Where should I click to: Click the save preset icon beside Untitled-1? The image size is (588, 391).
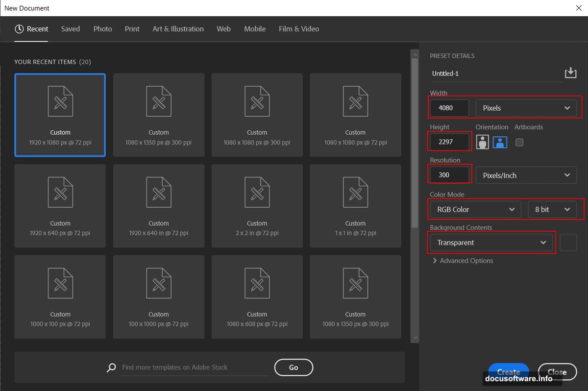coord(570,72)
